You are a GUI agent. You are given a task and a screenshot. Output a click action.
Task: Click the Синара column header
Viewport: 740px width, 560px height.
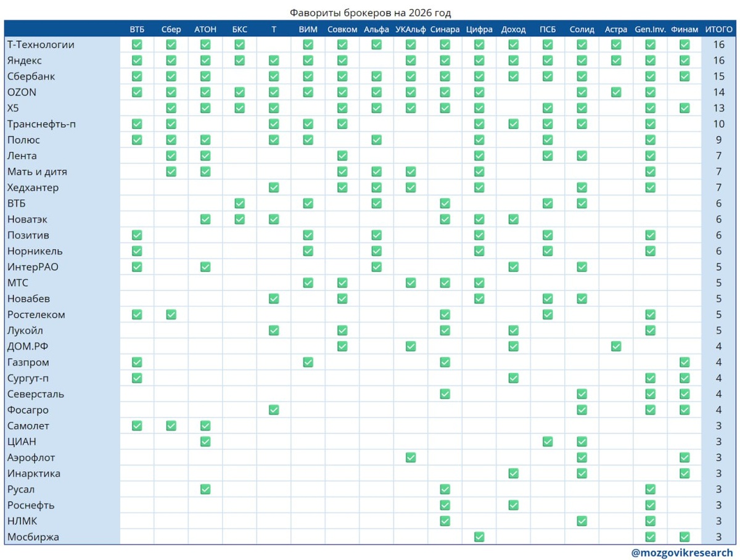click(x=445, y=29)
